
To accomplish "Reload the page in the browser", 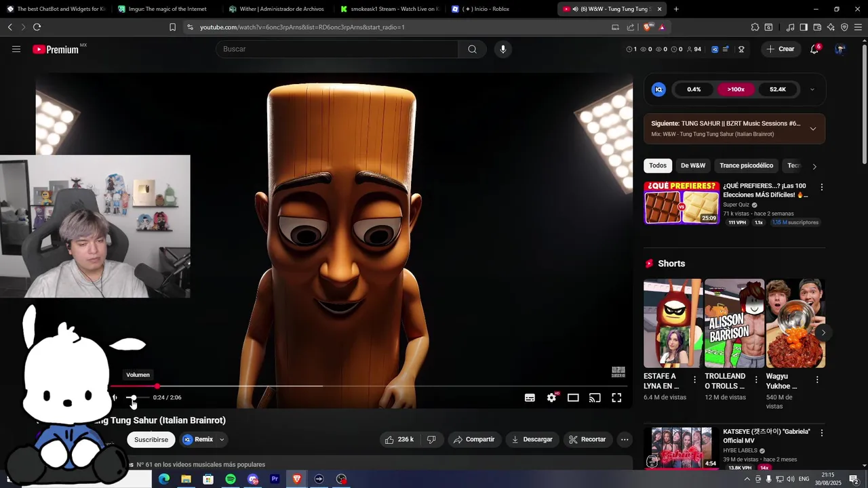I will 37,27.
